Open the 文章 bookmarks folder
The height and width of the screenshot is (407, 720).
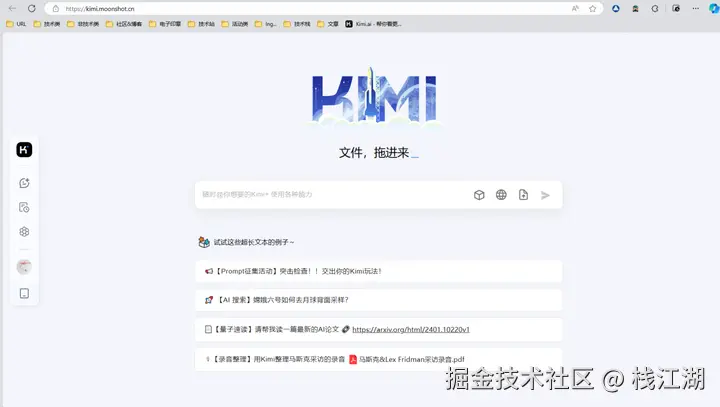[x=328, y=24]
